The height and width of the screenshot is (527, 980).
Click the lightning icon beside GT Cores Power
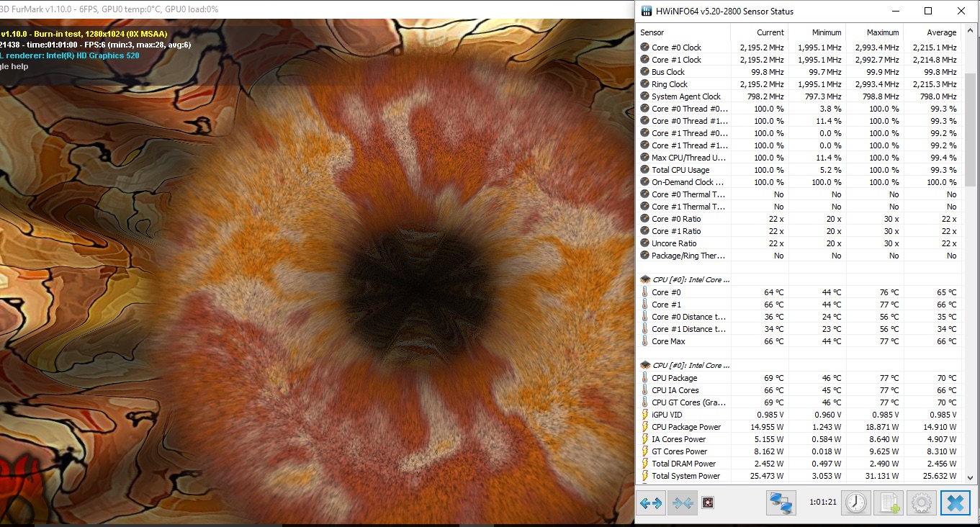(644, 451)
